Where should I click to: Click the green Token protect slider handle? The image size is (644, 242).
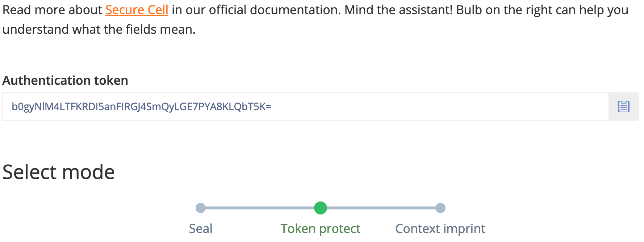pyautogui.click(x=320, y=208)
